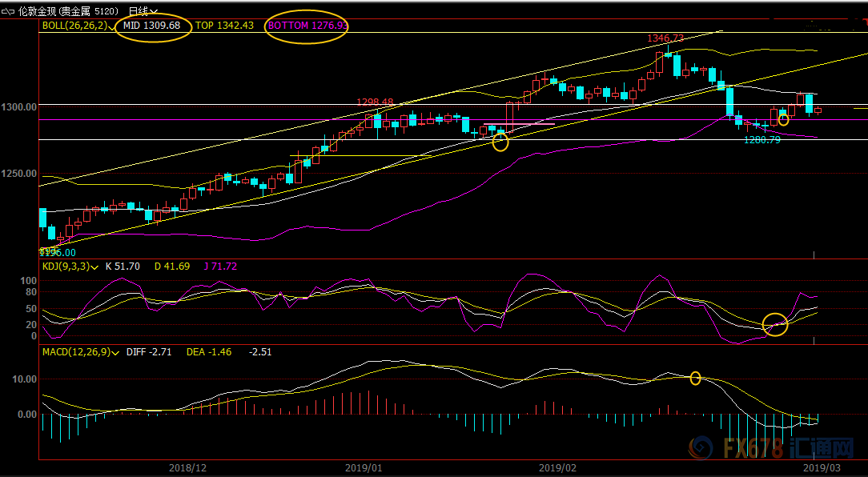
Task: Click the -2.51 MACD histogram value
Action: (259, 352)
